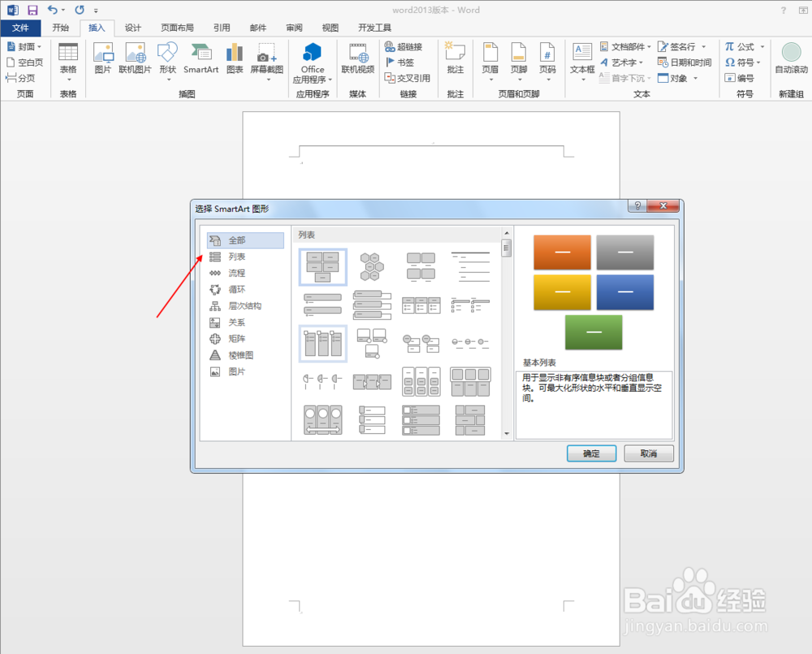Undo the last action

point(52,10)
